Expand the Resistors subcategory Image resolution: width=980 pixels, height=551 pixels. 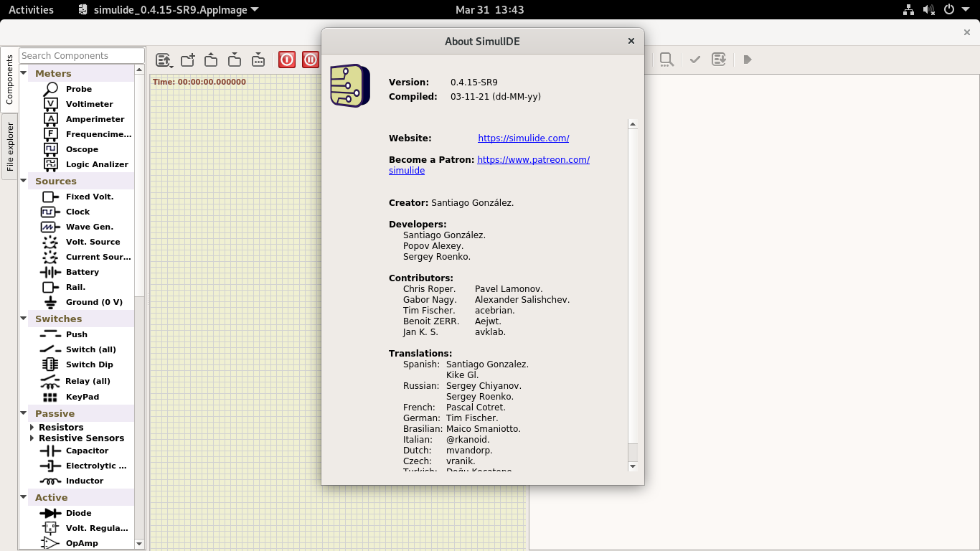[32, 427]
